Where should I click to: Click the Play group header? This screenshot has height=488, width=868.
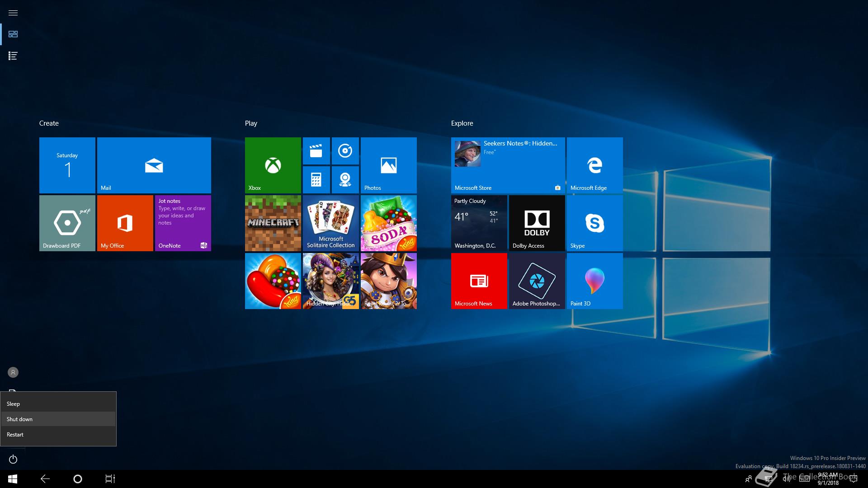point(251,123)
